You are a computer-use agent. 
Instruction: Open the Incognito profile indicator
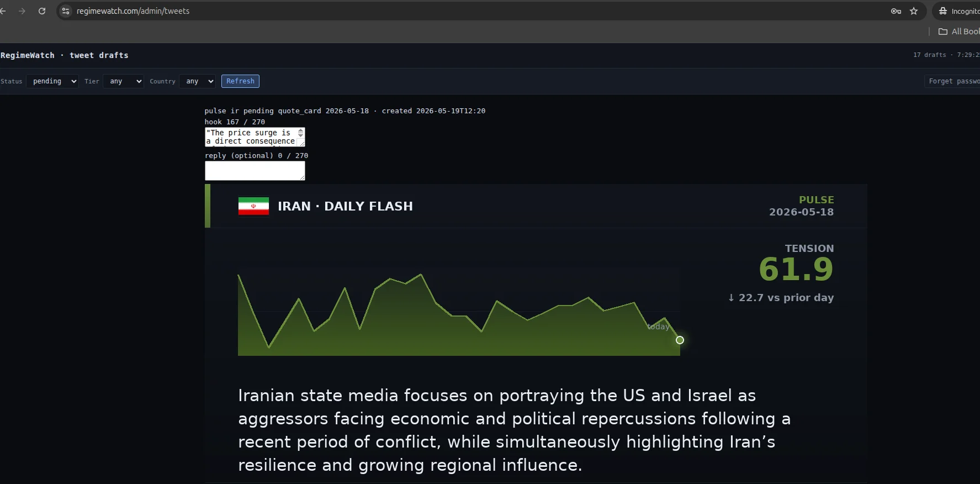click(958, 11)
